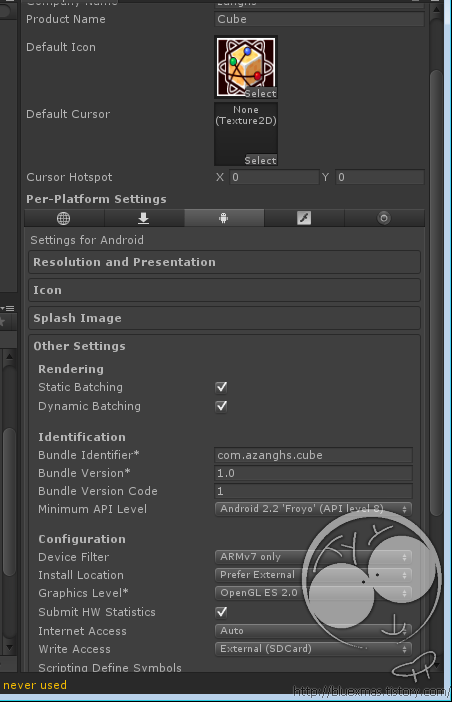Select the Android platform tab
The height and width of the screenshot is (702, 452).
point(224,218)
